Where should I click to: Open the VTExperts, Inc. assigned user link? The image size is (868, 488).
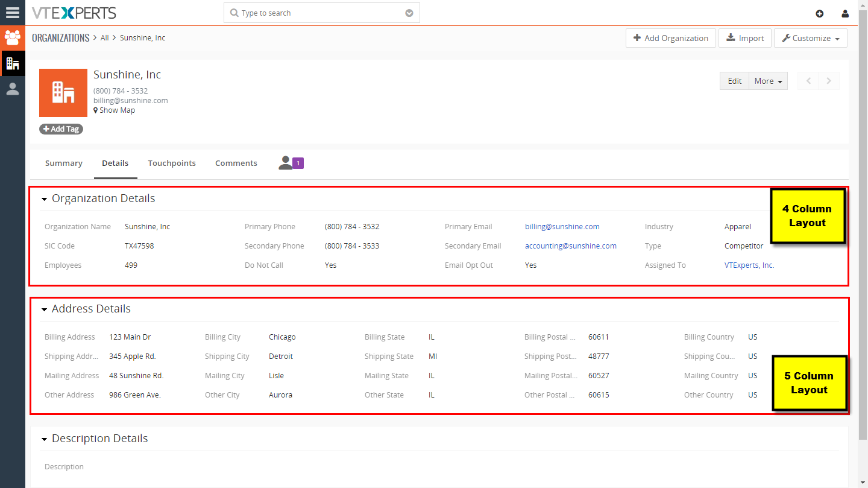pos(749,265)
